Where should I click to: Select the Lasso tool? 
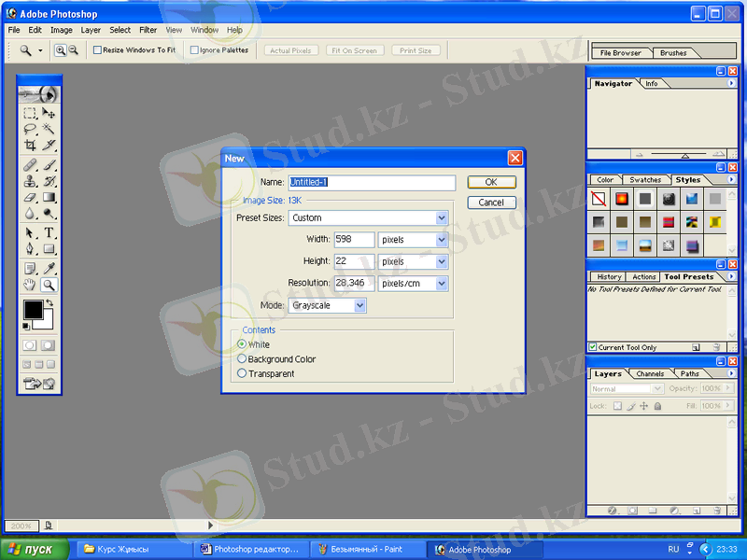coord(30,130)
